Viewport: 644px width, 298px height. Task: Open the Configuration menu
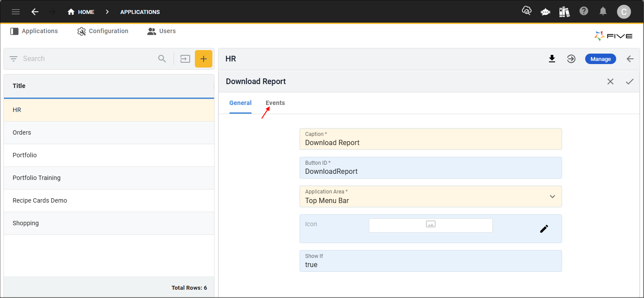click(x=103, y=31)
